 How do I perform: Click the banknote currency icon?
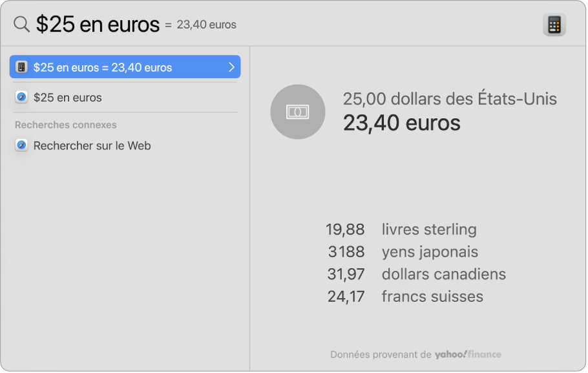[297, 111]
